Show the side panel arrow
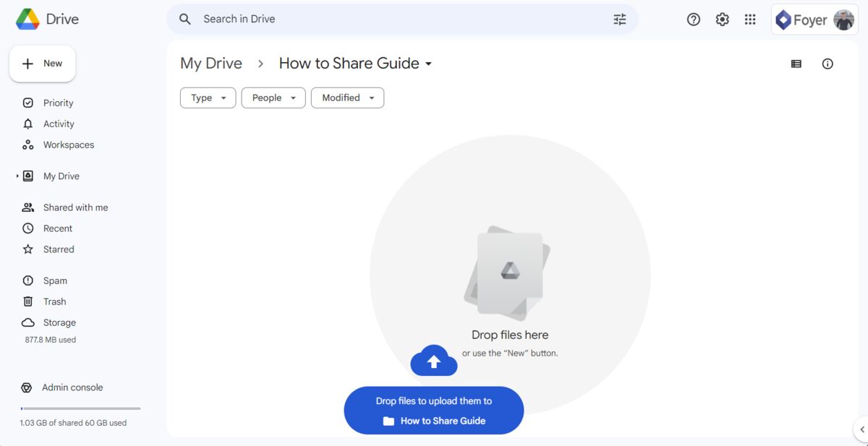This screenshot has height=446, width=868. pos(861,429)
